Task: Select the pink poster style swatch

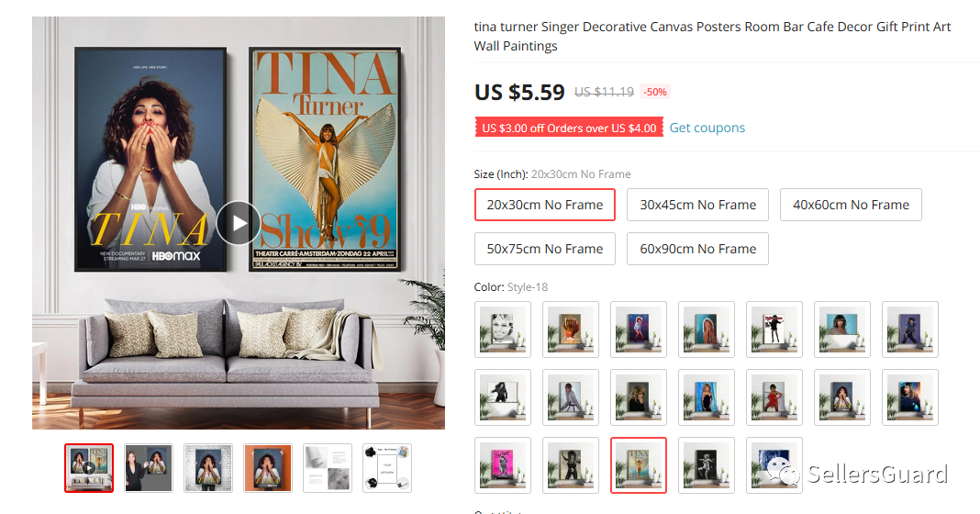Action: point(503,465)
